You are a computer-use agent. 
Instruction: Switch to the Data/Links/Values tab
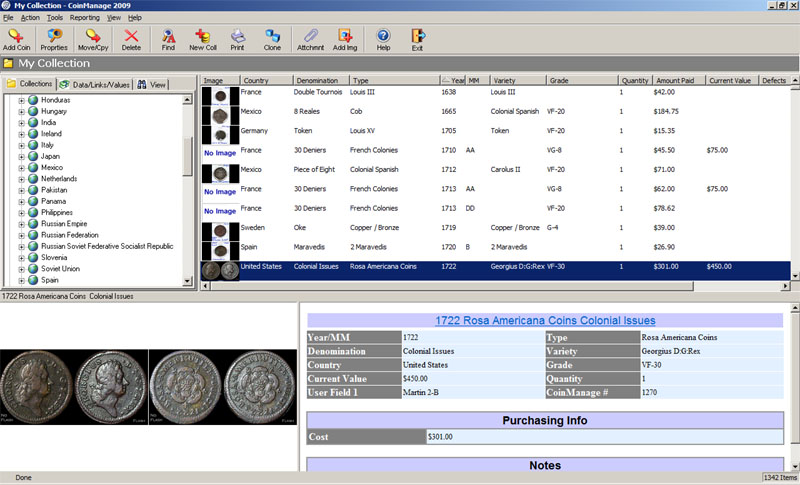point(95,85)
